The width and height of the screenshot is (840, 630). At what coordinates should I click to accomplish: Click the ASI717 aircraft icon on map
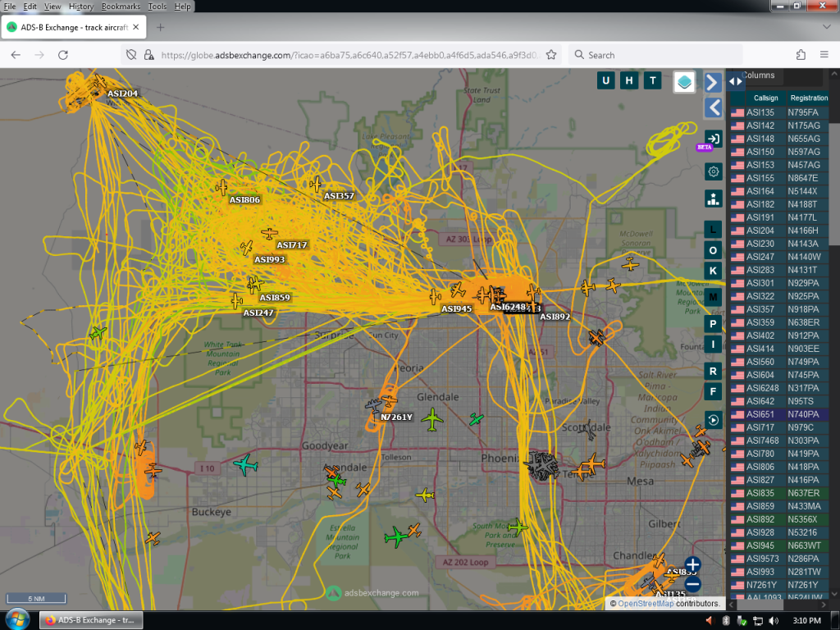coord(269,234)
